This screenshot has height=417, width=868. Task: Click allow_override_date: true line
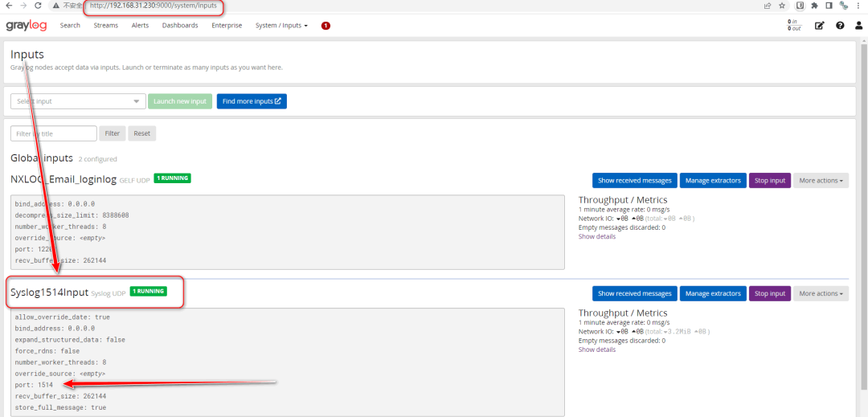[63, 317]
